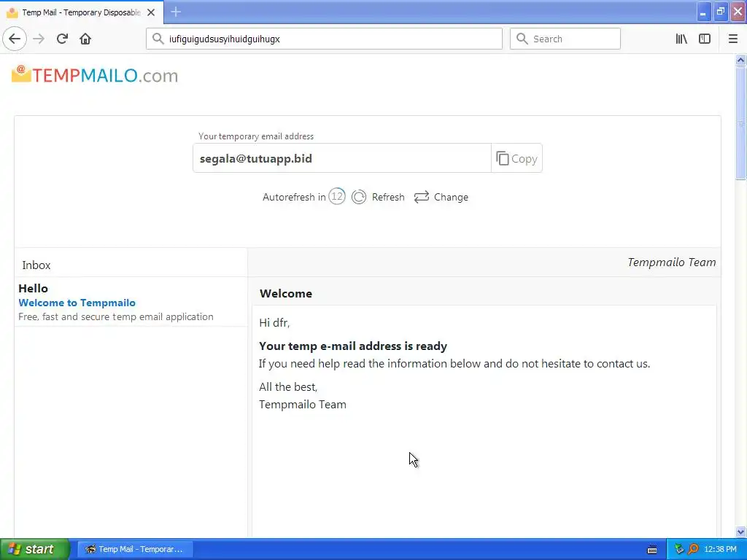Click the green network tray icon
The height and width of the screenshot is (560, 747).
tap(679, 549)
